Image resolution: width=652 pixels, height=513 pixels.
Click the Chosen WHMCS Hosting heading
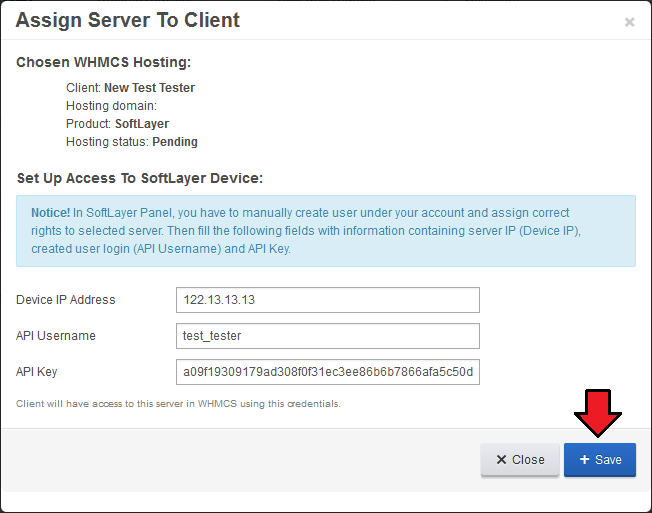103,62
